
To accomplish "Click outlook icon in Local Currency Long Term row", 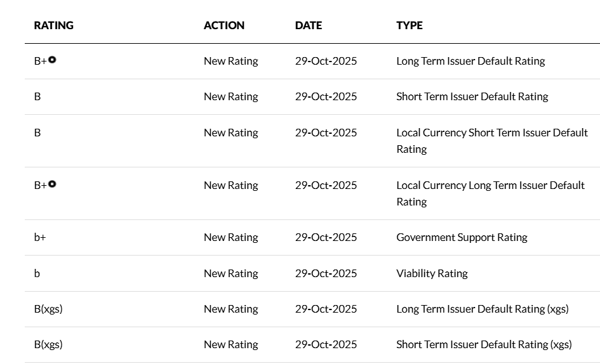I will (x=52, y=184).
